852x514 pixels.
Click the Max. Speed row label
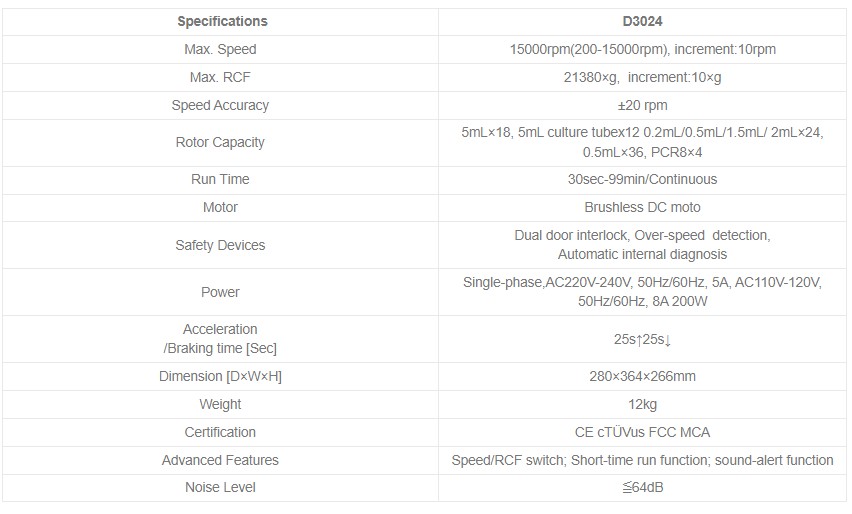click(x=220, y=49)
